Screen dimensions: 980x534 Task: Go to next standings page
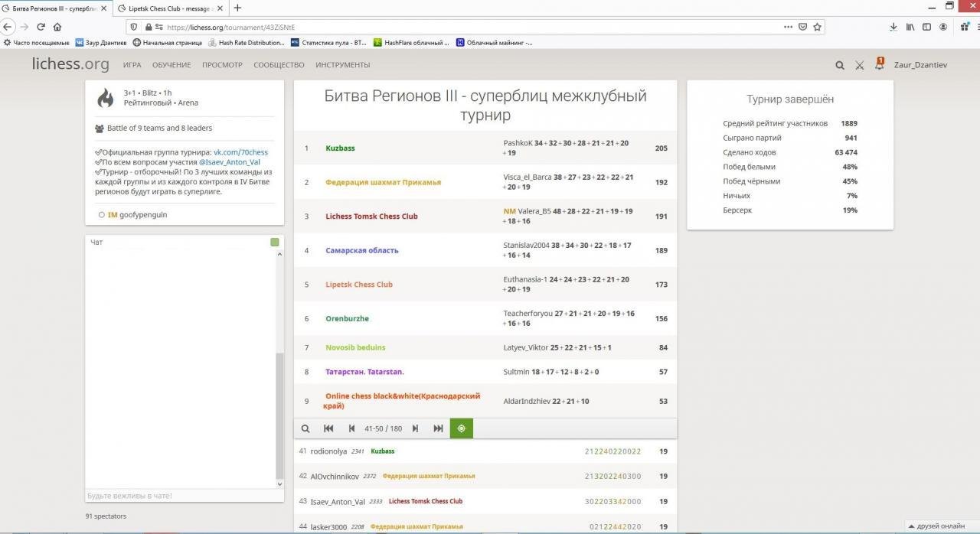(x=415, y=428)
